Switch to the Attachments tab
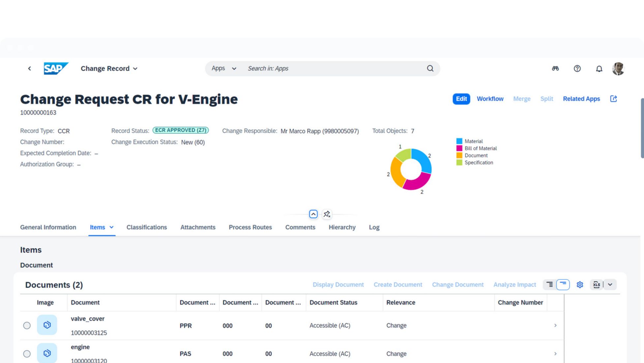The image size is (644, 363). [x=198, y=227]
